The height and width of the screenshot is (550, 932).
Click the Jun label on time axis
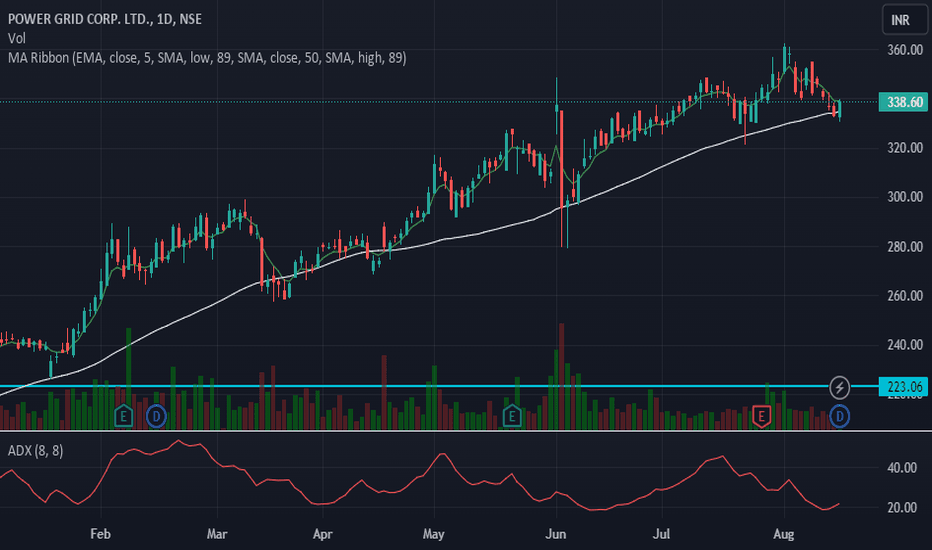pos(556,534)
